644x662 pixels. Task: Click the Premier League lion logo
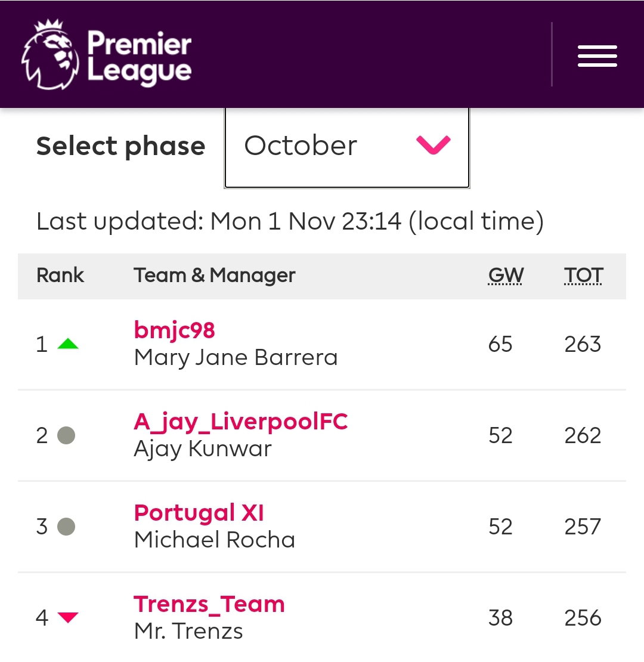[50, 54]
